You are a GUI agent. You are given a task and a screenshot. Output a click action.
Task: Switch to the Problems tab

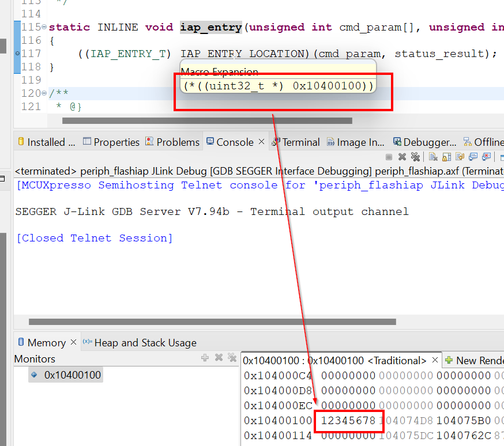click(172, 142)
